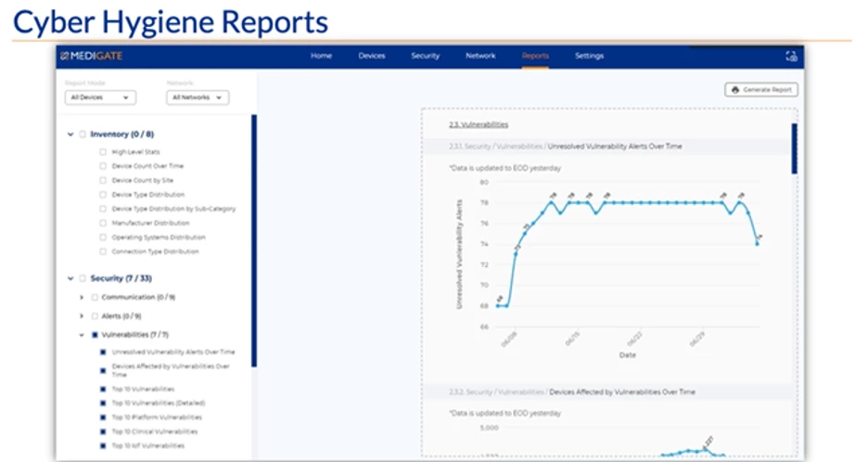This screenshot has width=868, height=462.
Task: Click the report preview vertical scrollbar
Action: (x=793, y=148)
